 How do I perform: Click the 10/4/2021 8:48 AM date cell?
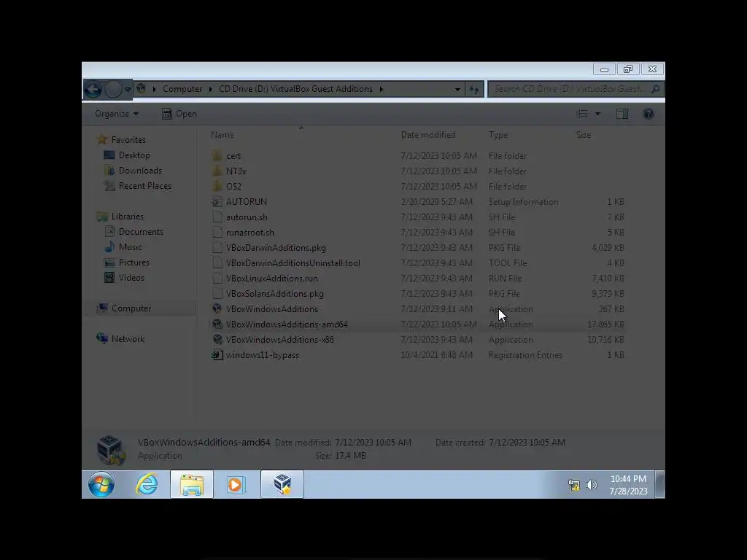pos(436,355)
